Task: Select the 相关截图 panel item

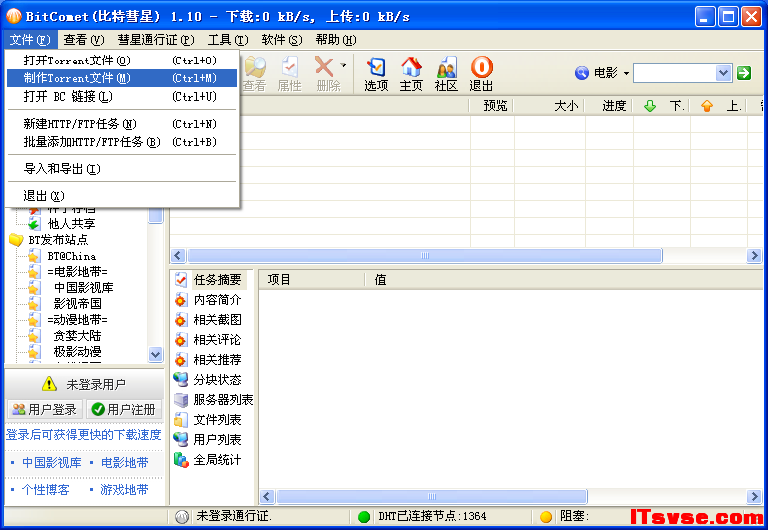Action: 208,320
